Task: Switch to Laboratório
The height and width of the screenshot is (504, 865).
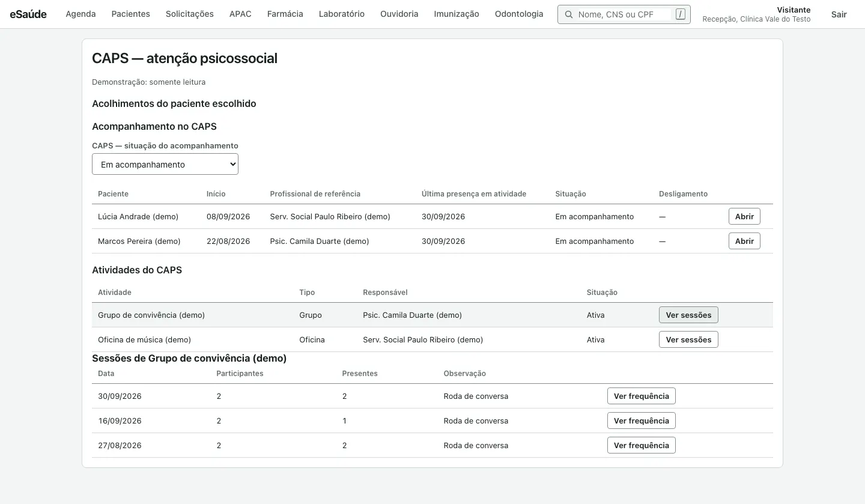Action: click(x=342, y=14)
